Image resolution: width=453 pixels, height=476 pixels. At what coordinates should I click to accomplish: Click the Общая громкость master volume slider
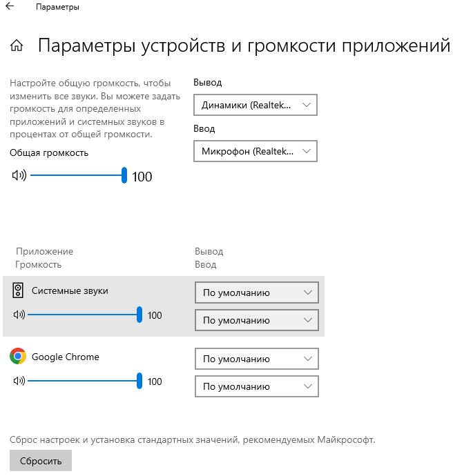coord(77,175)
